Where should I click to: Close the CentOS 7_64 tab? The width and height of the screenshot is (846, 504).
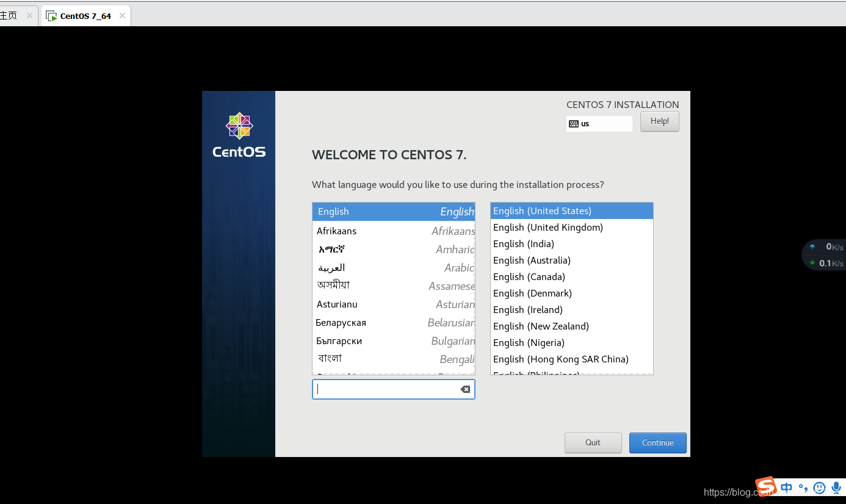tap(122, 16)
